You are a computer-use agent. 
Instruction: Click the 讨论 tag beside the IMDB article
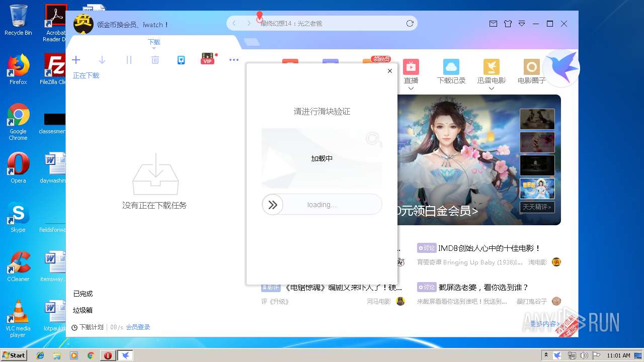coord(426,248)
